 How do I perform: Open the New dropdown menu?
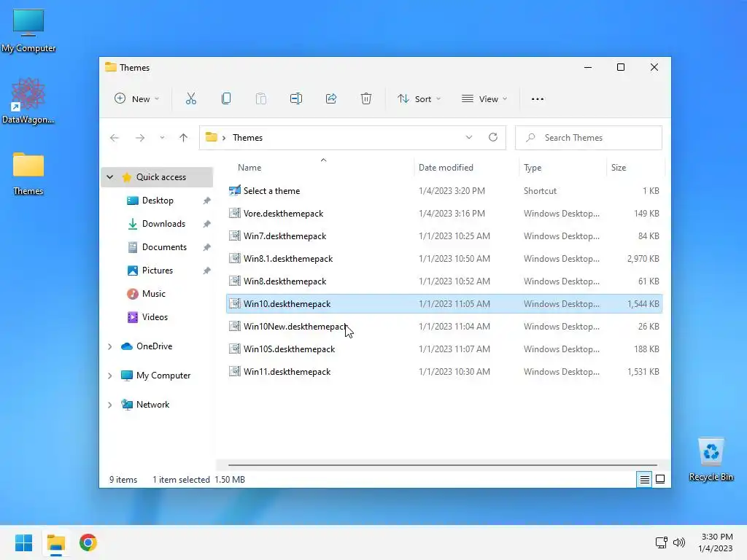click(136, 98)
